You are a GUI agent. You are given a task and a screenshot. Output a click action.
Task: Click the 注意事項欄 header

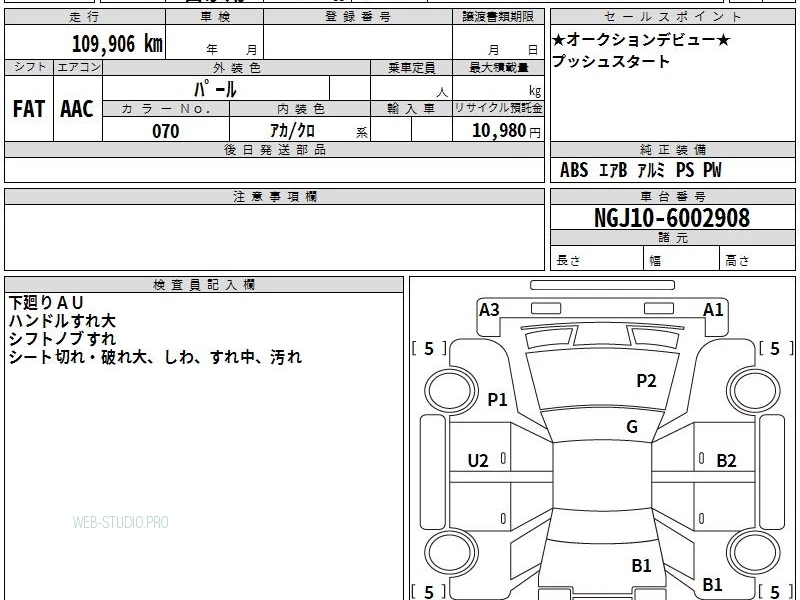click(x=274, y=196)
